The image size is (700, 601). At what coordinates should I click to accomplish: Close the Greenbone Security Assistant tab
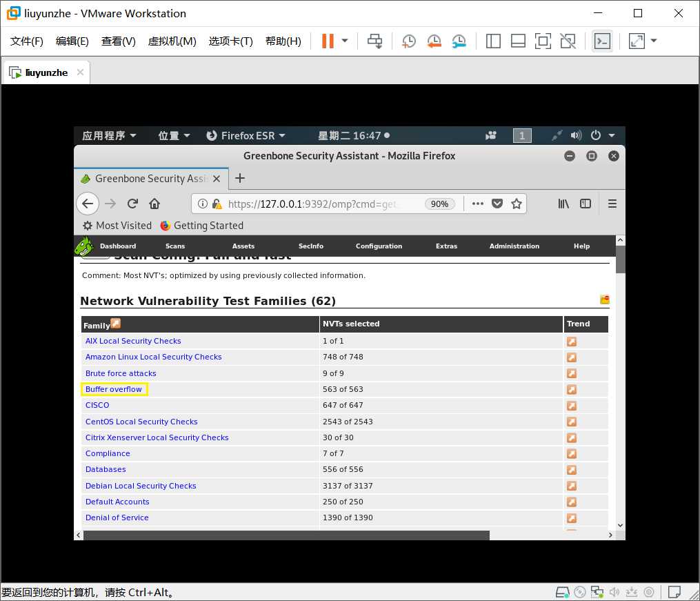[217, 179]
